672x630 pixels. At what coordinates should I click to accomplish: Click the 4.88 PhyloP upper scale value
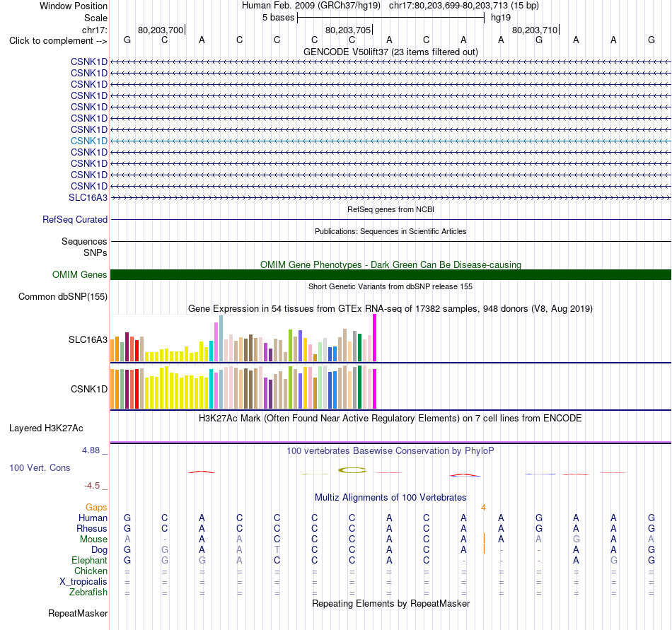pyautogui.click(x=91, y=450)
